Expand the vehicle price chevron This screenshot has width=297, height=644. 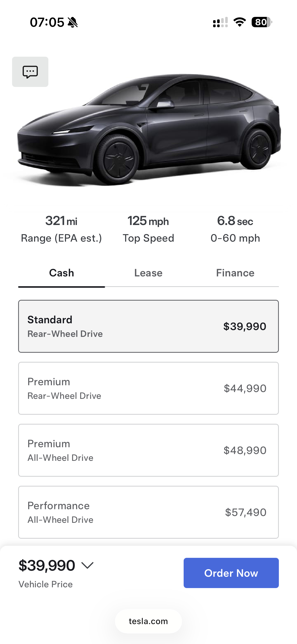(x=87, y=565)
